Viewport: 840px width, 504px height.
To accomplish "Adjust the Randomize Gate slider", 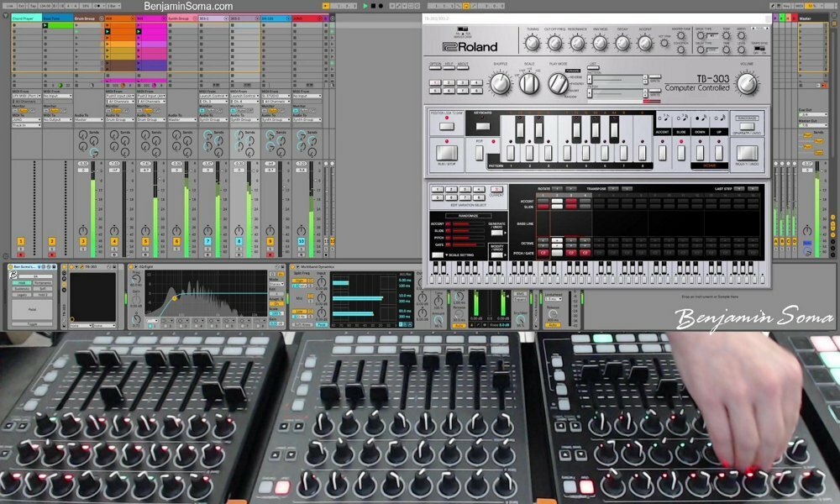I will (468, 244).
